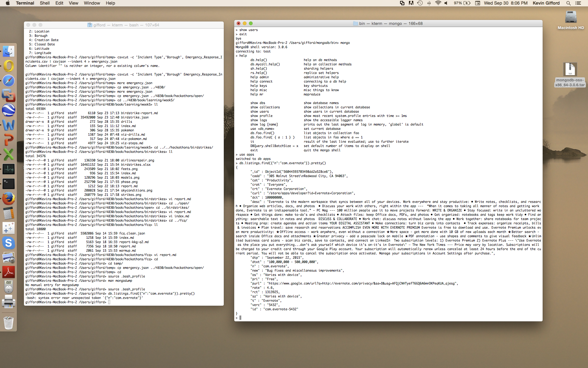Click the battery status at 97%
Viewport: 588px width, 368px height.
(x=462, y=3)
